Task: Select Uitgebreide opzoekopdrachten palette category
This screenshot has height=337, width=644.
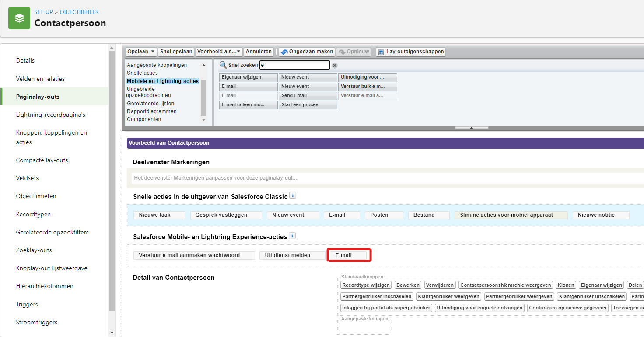Action: [149, 92]
